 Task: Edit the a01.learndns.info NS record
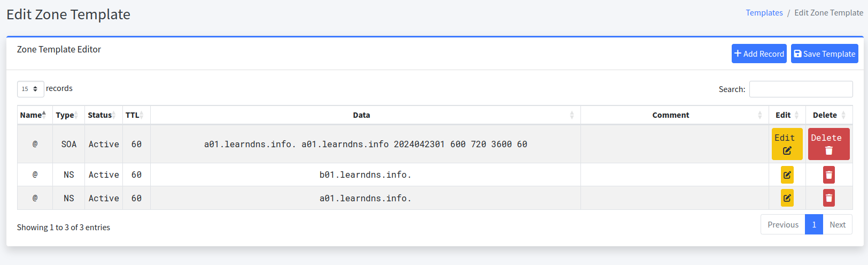pyautogui.click(x=787, y=198)
